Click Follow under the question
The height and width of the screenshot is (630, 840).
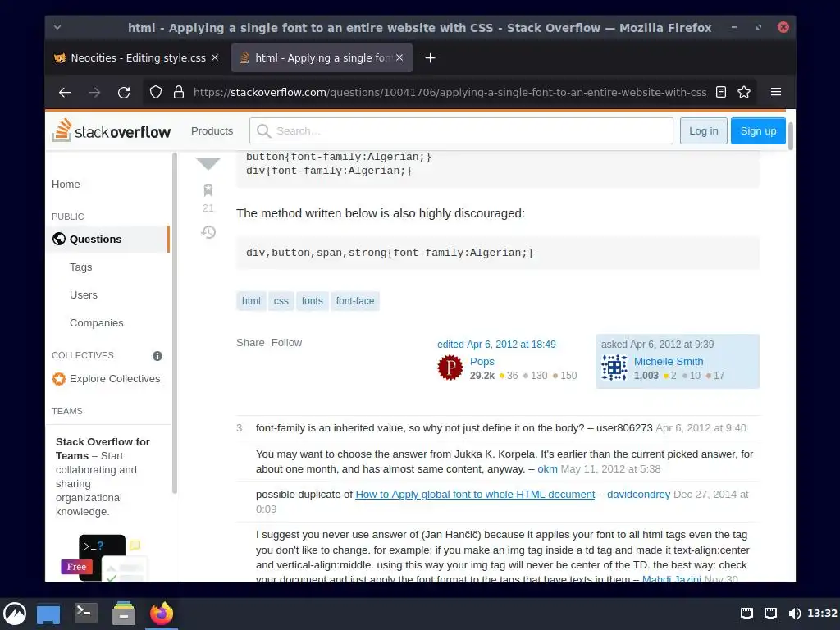286,343
